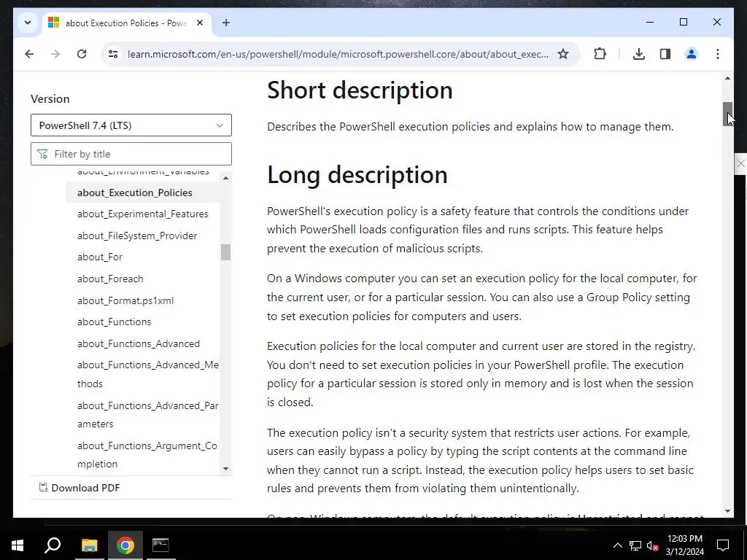Click the muted volume tray icon
This screenshot has width=747, height=560.
pyautogui.click(x=652, y=545)
